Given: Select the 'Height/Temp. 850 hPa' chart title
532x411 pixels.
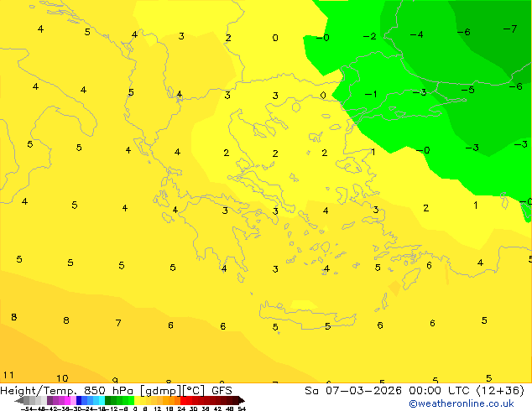Looking at the screenshot, I should pos(68,390).
